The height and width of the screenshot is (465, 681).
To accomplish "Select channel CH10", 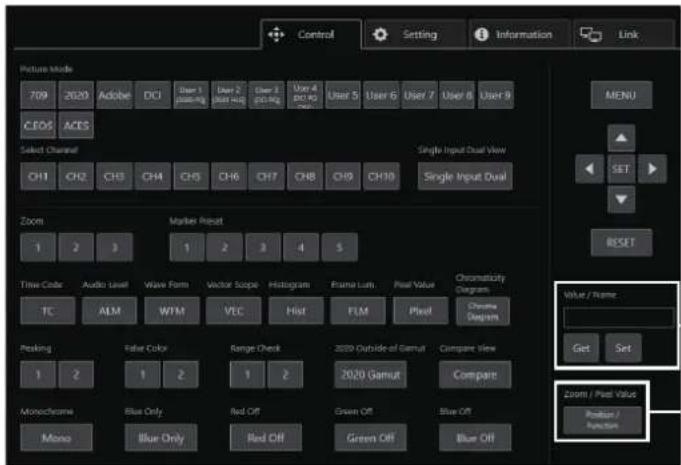I will point(381,176).
